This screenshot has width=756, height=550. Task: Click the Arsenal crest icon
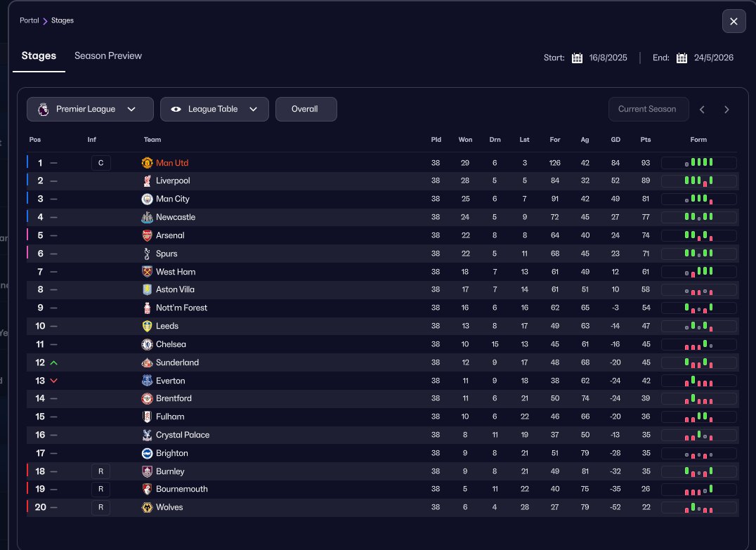click(147, 235)
